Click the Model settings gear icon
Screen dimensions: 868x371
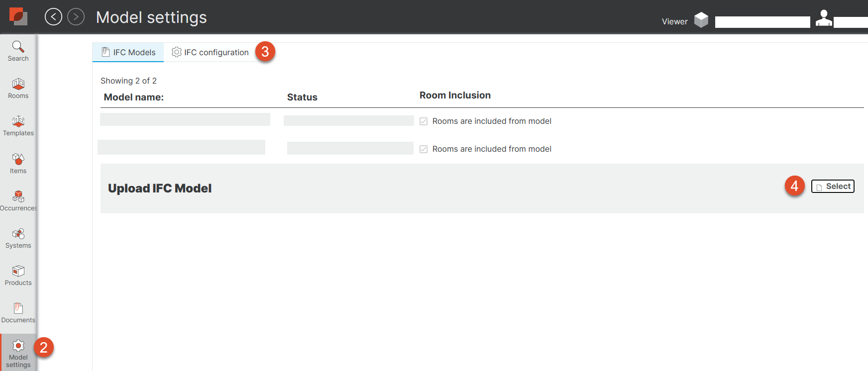coord(18,346)
